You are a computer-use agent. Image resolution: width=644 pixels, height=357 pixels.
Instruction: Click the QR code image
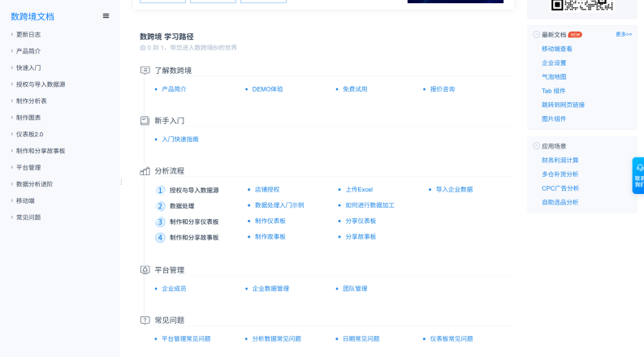(x=582, y=5)
